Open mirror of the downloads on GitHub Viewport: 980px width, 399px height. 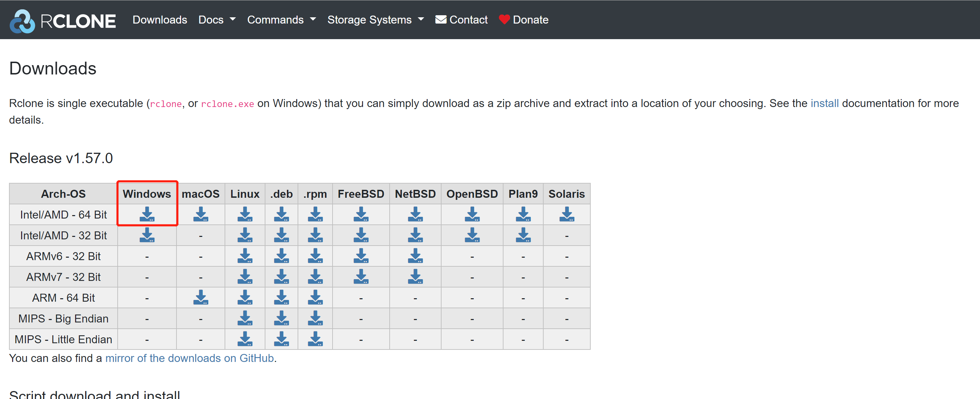(189, 358)
